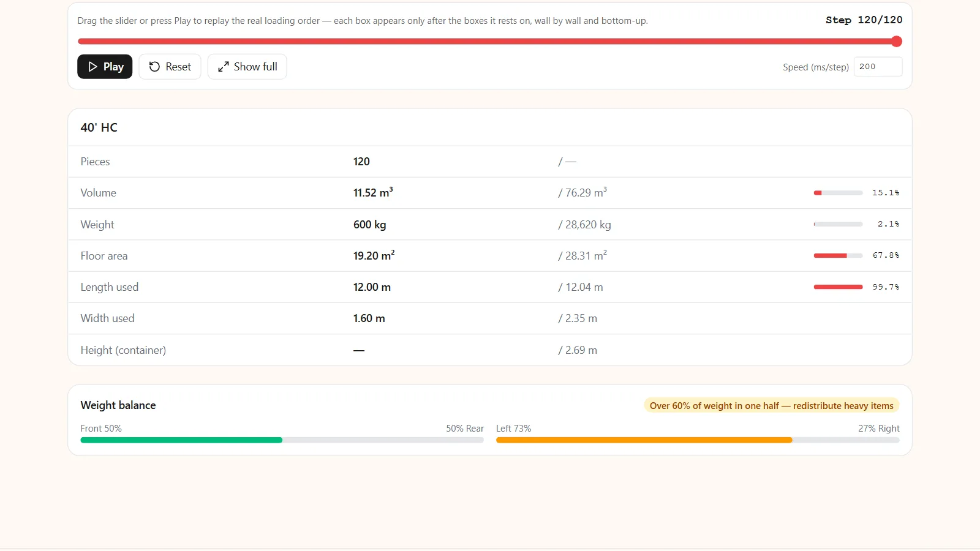Click the Weight capacity / 28,620 kg
980x551 pixels.
[584, 225]
